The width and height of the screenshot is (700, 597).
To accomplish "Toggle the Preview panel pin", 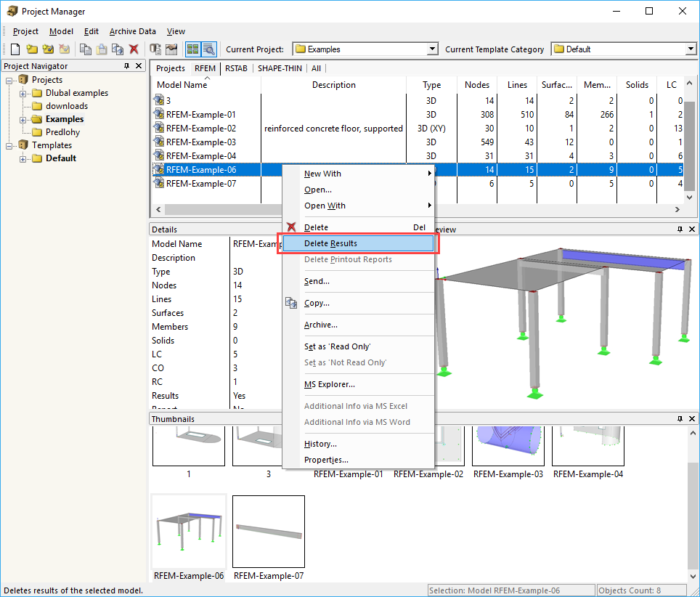I will click(680, 230).
